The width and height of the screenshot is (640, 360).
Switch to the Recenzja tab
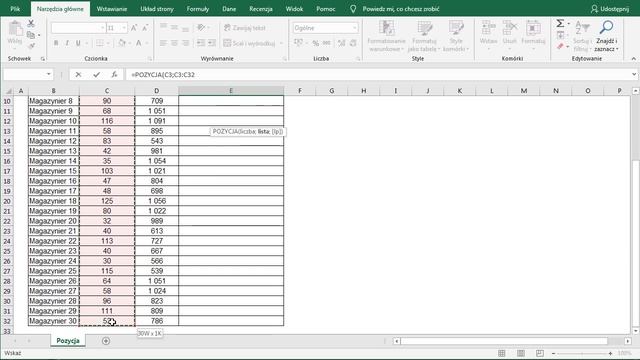click(261, 9)
